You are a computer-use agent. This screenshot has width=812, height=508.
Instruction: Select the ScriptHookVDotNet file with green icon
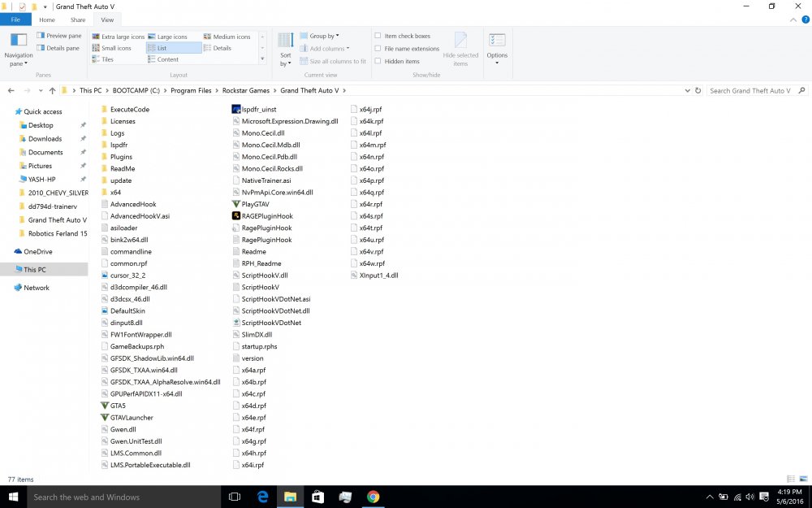[266, 323]
